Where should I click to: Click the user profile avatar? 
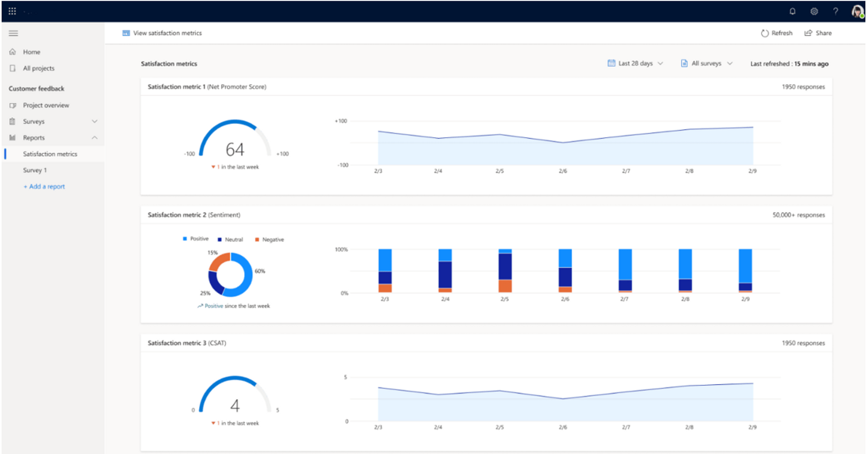[x=858, y=11]
